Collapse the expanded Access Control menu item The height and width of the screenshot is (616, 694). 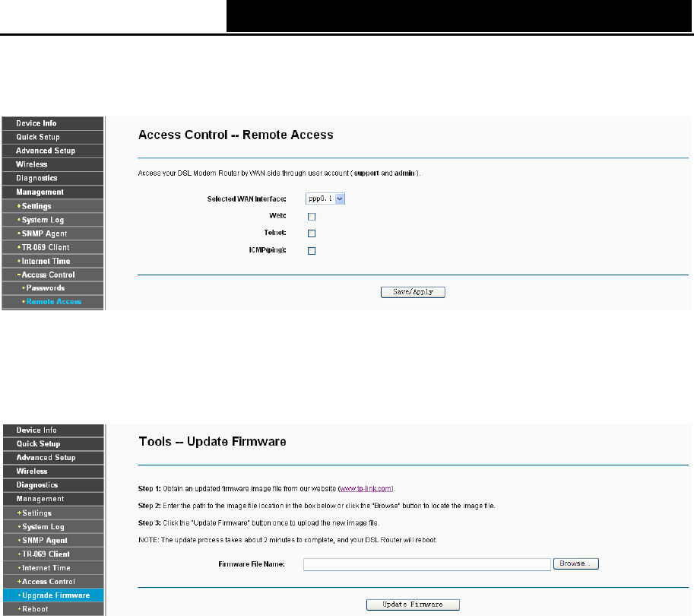(47, 275)
